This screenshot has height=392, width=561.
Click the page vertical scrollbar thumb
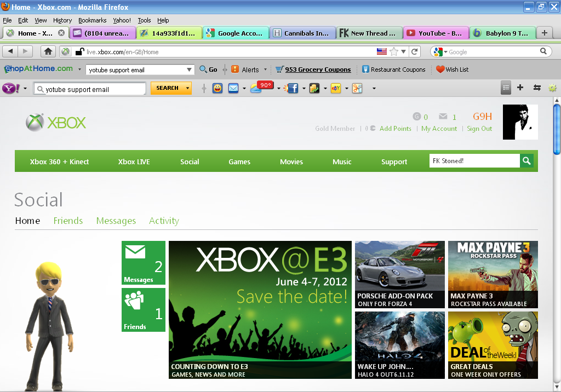tap(557, 129)
